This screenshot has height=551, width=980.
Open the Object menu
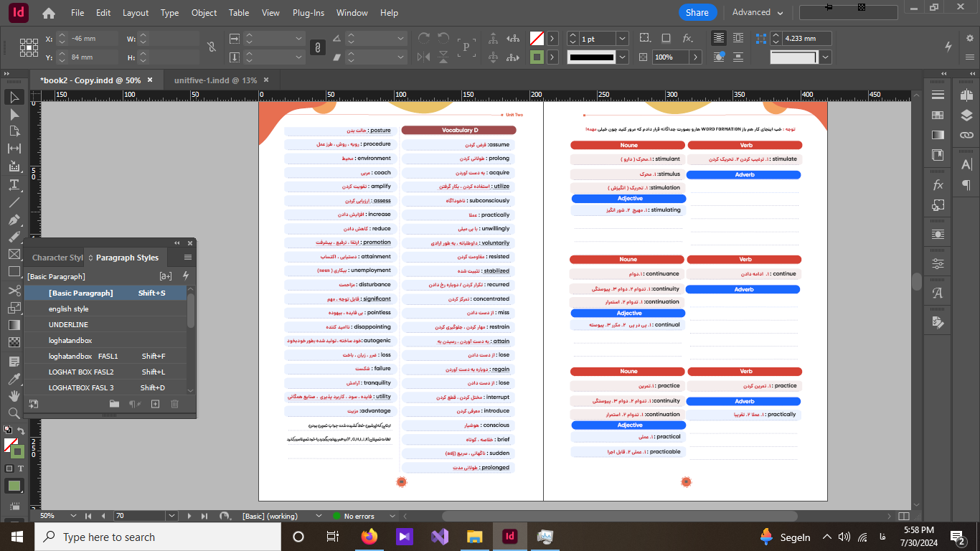click(x=204, y=13)
